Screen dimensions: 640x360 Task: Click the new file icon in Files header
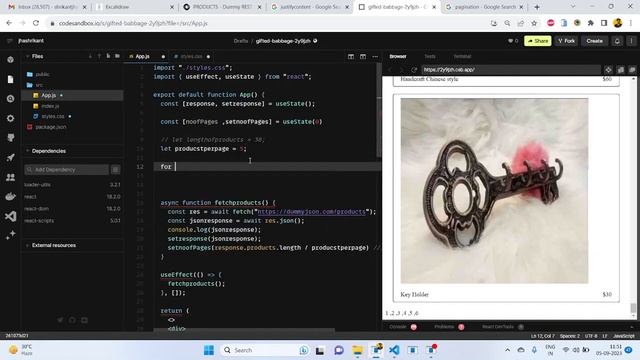[108, 56]
